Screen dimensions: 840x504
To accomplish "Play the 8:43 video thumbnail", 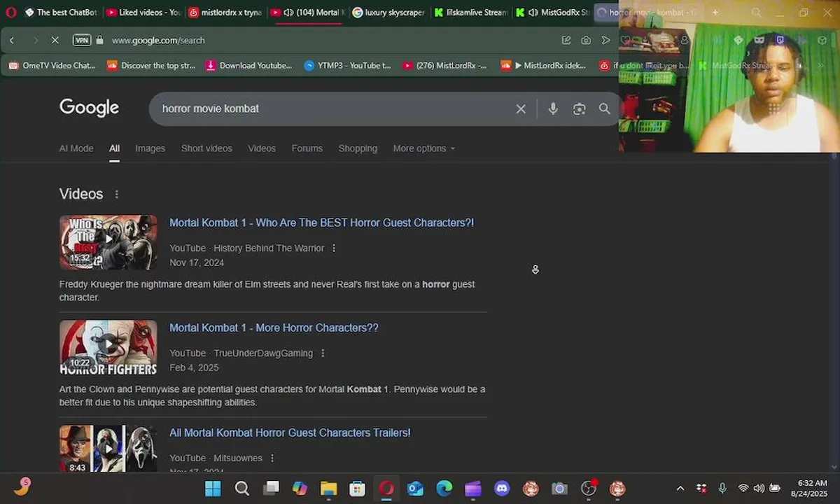I will (108, 449).
